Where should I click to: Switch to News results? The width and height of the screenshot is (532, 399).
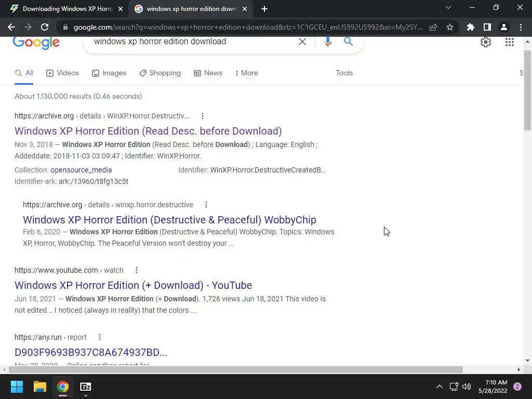coord(208,73)
